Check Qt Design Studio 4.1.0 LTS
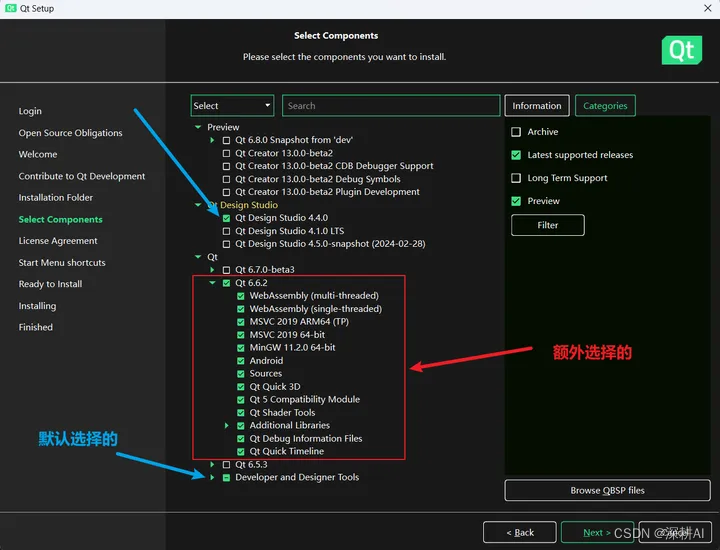 (227, 231)
